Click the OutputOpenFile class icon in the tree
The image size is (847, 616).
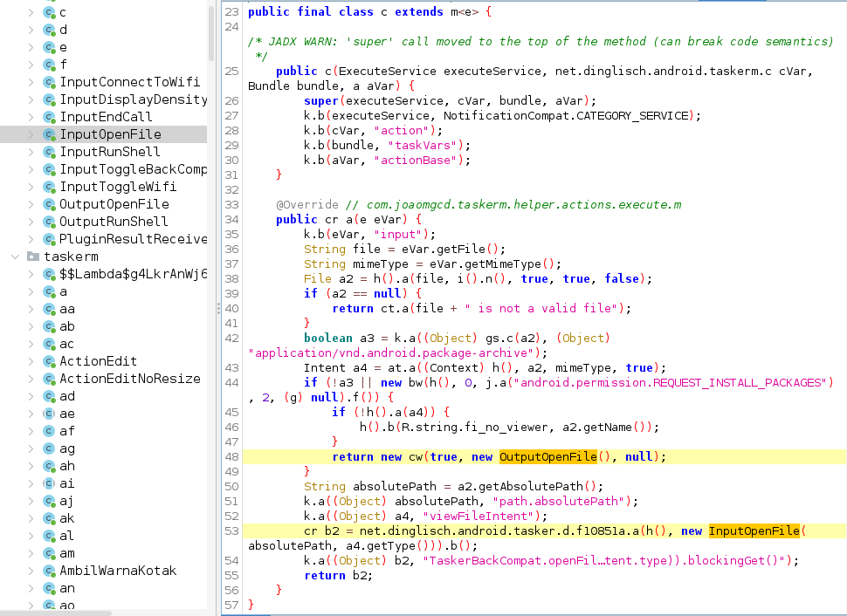pos(49,204)
